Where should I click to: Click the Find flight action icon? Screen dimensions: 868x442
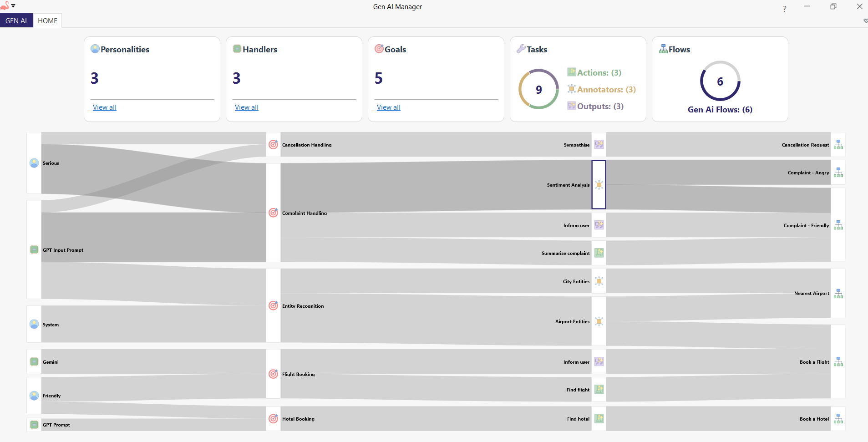599,389
